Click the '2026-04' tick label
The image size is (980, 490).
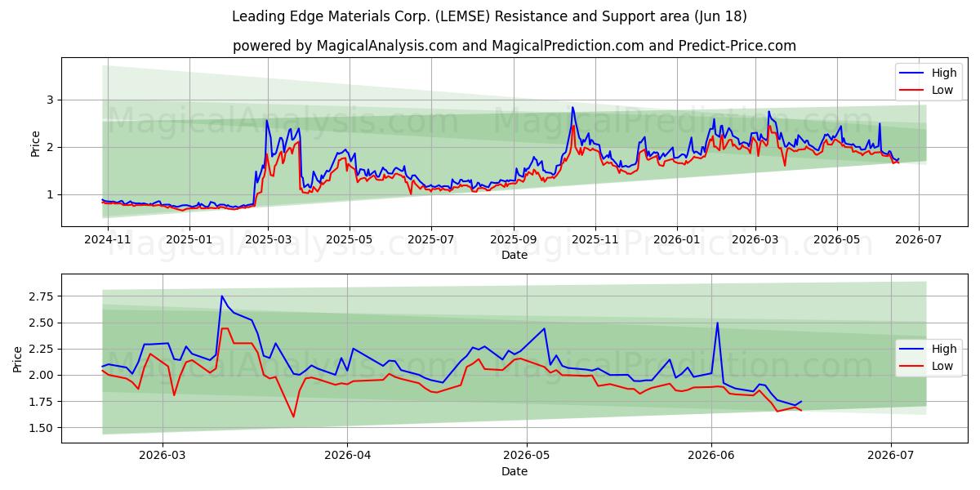pos(347,456)
